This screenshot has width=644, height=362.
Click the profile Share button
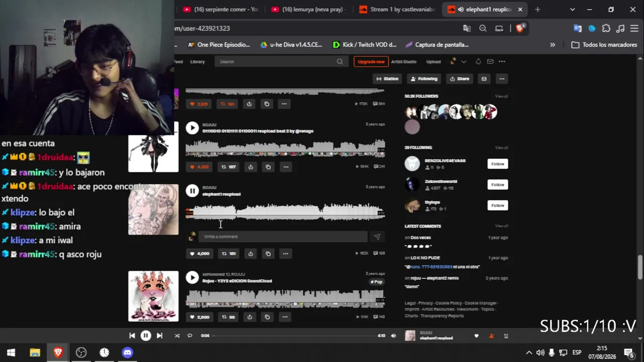pyautogui.click(x=459, y=79)
